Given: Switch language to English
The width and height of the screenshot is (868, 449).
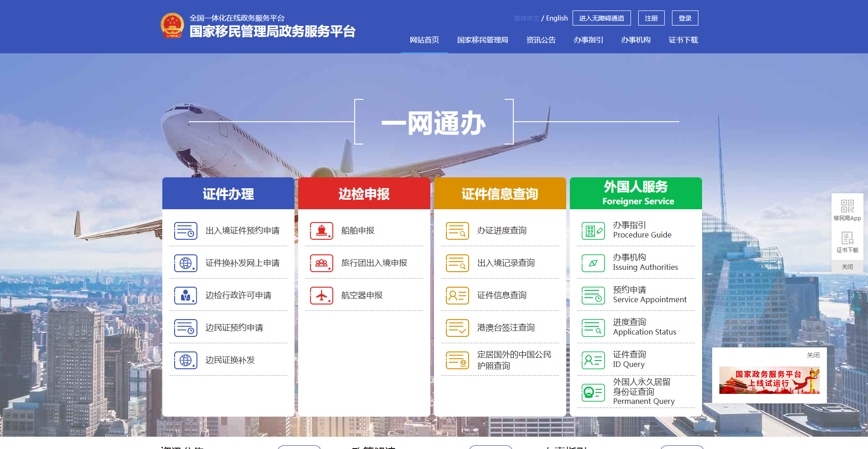Looking at the screenshot, I should click(556, 18).
